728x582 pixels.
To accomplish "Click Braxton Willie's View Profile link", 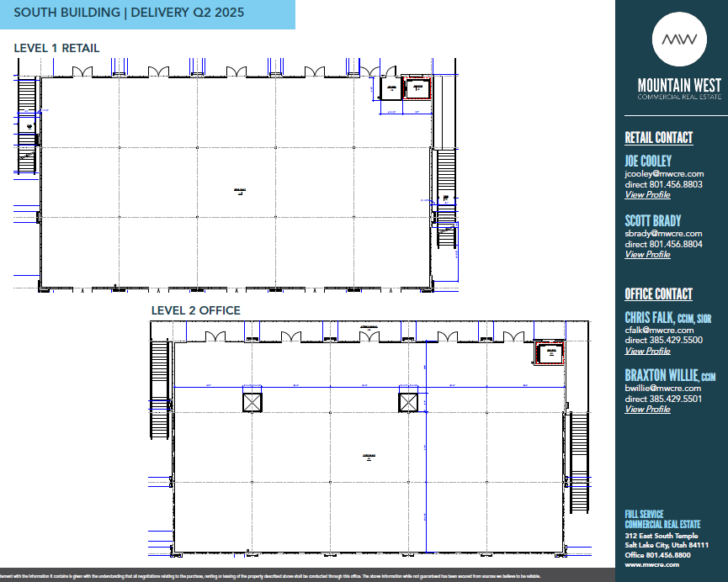I will [x=647, y=409].
